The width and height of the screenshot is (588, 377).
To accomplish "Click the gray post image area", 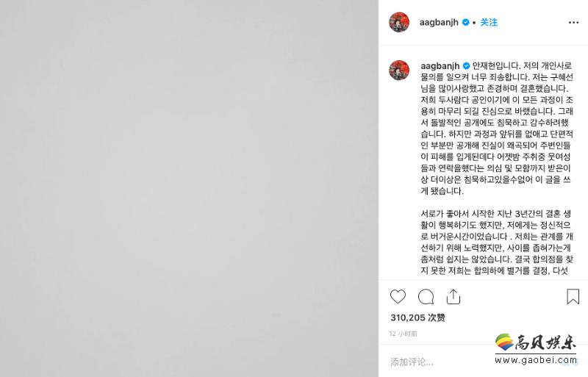I will [189, 188].
